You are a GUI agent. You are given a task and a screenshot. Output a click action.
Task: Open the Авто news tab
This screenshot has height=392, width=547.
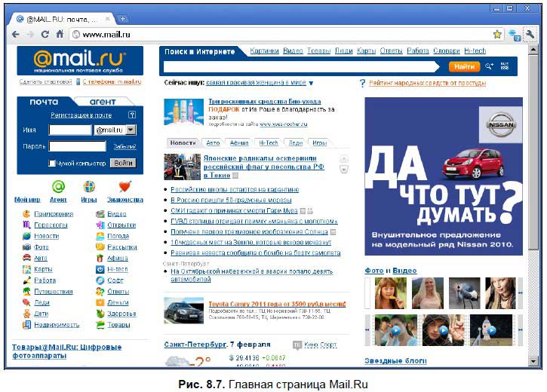pos(213,143)
